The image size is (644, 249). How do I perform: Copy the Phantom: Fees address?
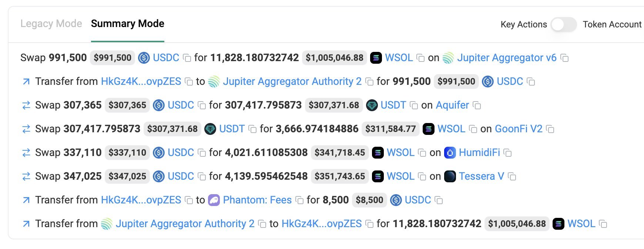coord(300,200)
